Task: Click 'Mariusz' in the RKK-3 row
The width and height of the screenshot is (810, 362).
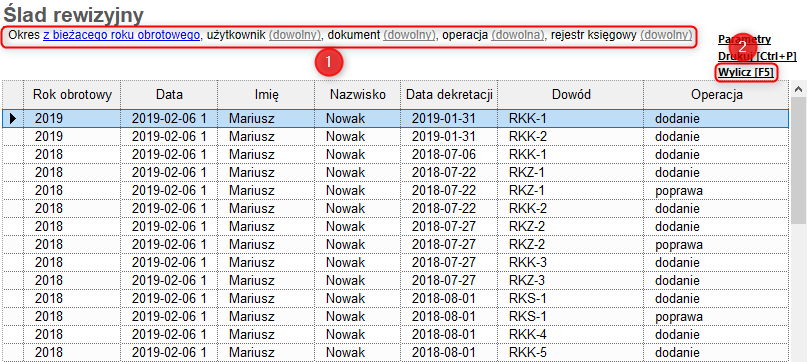Action: tap(266, 262)
